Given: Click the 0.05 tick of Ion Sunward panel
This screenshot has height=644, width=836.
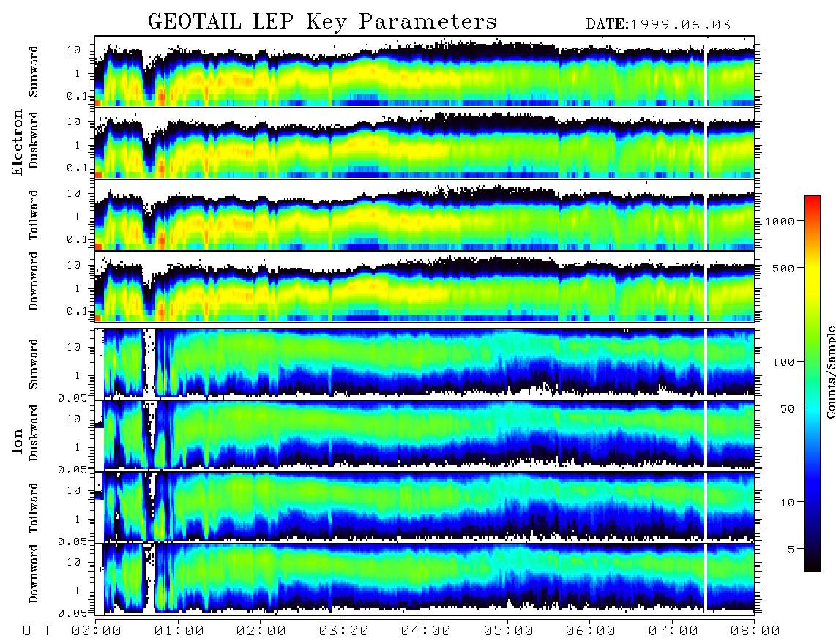Looking at the screenshot, I should pyautogui.click(x=73, y=398).
